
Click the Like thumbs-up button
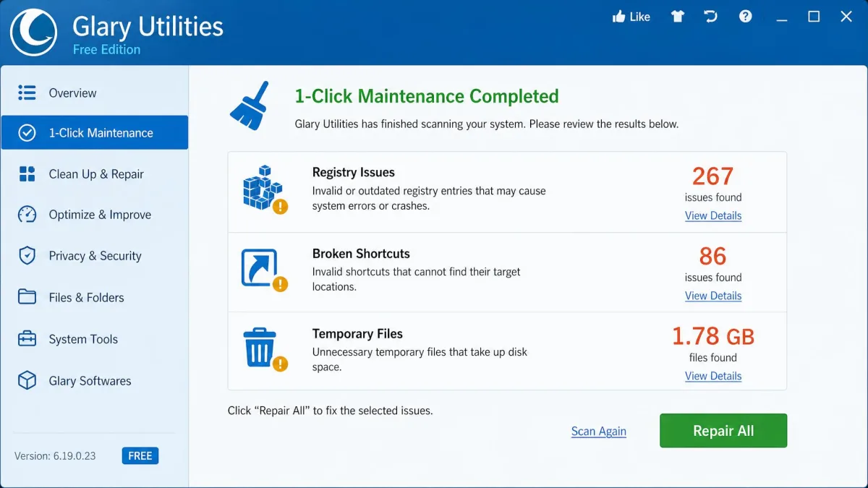pos(631,17)
